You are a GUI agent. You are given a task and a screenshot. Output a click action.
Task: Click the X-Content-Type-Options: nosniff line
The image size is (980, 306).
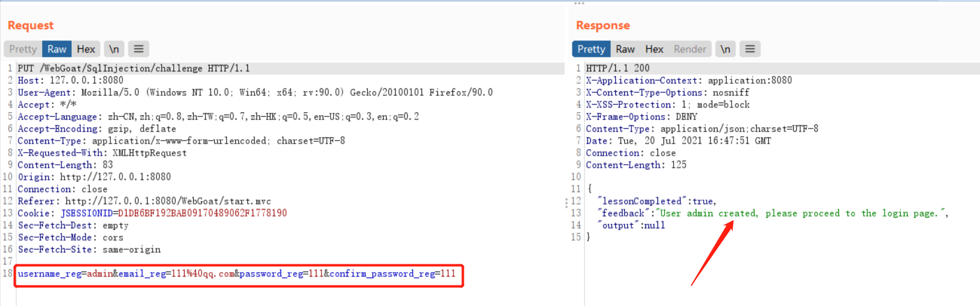coord(668,92)
